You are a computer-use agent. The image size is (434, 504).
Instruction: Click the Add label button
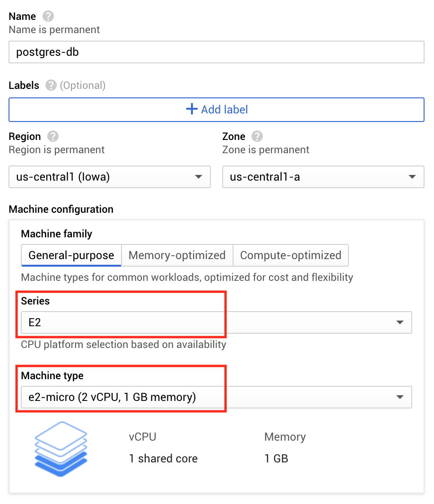217,110
